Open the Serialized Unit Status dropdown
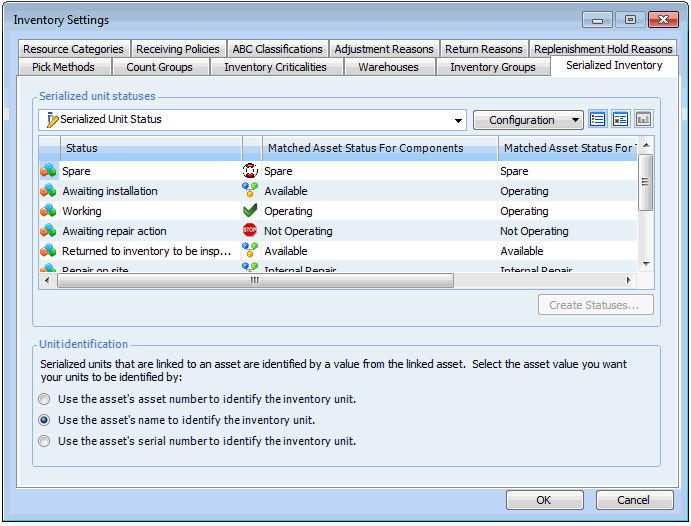Image resolution: width=691 pixels, height=526 pixels. click(x=459, y=120)
